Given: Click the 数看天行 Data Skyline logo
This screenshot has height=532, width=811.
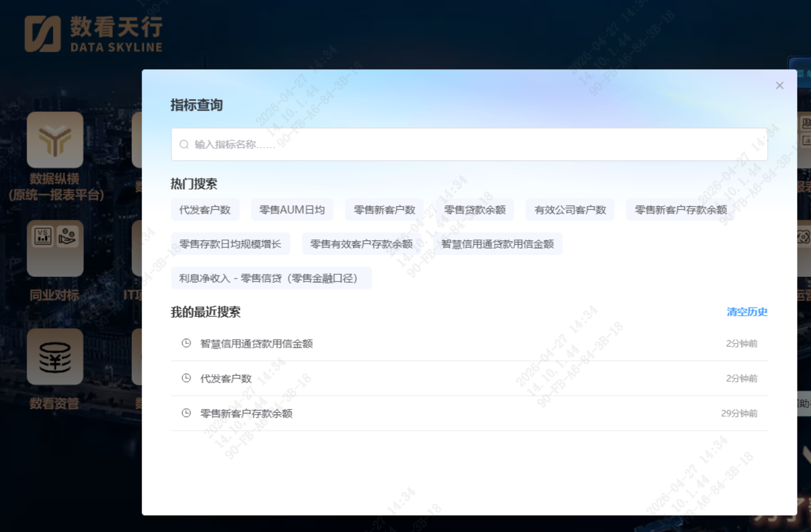Looking at the screenshot, I should [x=94, y=34].
